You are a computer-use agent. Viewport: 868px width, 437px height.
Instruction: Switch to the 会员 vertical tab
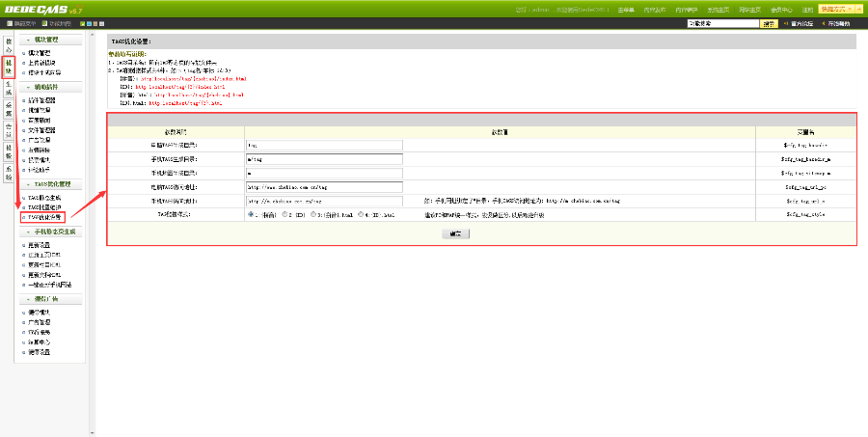(9, 130)
